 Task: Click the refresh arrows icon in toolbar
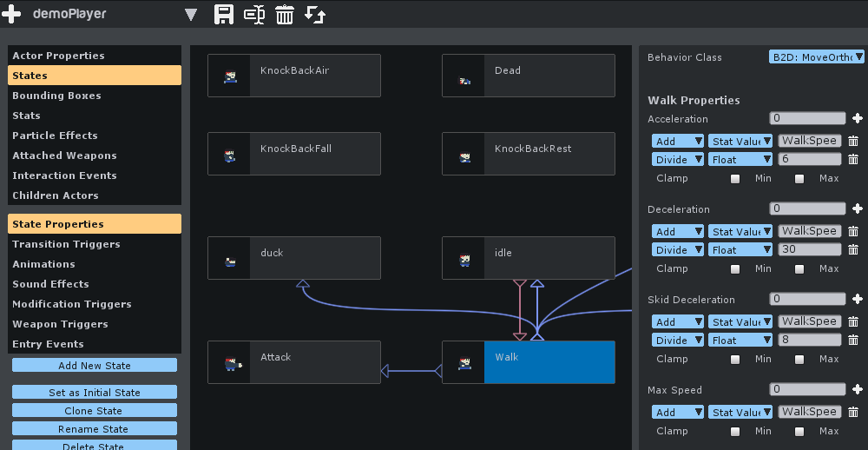pos(315,15)
